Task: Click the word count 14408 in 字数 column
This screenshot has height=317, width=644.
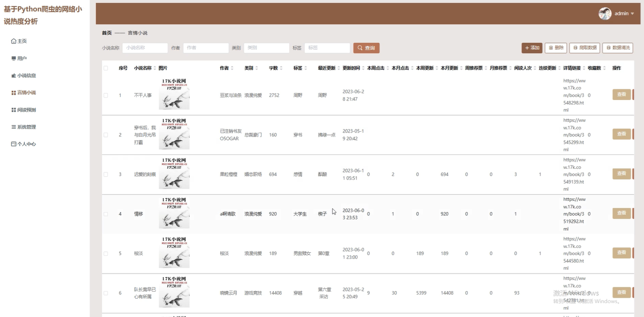Action: (x=275, y=293)
